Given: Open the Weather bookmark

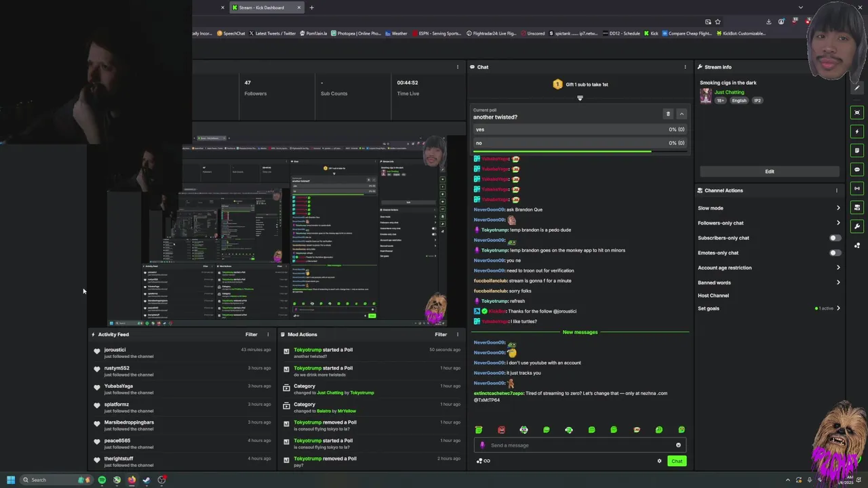Looking at the screenshot, I should pyautogui.click(x=396, y=33).
